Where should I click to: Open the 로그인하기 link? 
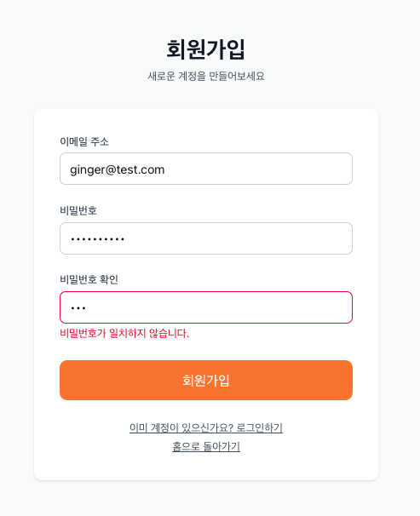point(259,427)
